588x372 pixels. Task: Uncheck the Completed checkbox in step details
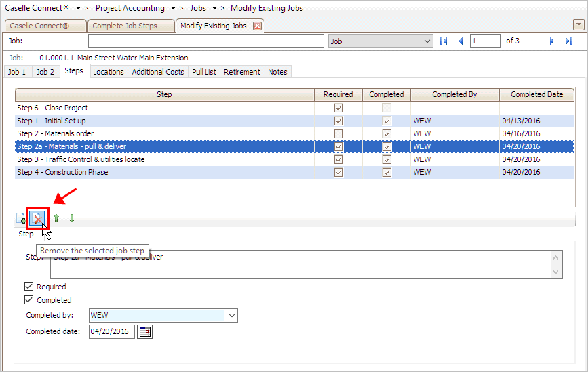pyautogui.click(x=29, y=300)
